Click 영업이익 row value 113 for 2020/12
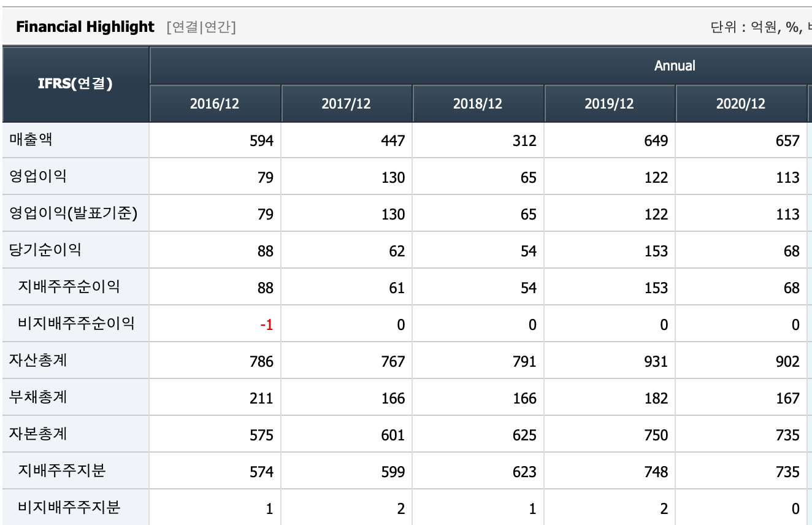This screenshot has width=812, height=525. pos(787,178)
